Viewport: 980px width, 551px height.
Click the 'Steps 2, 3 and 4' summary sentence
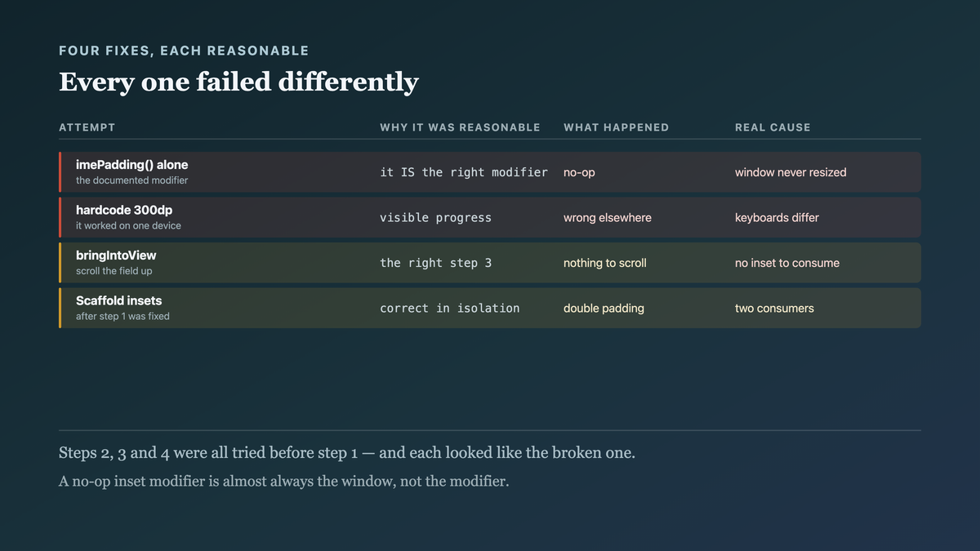[347, 453]
